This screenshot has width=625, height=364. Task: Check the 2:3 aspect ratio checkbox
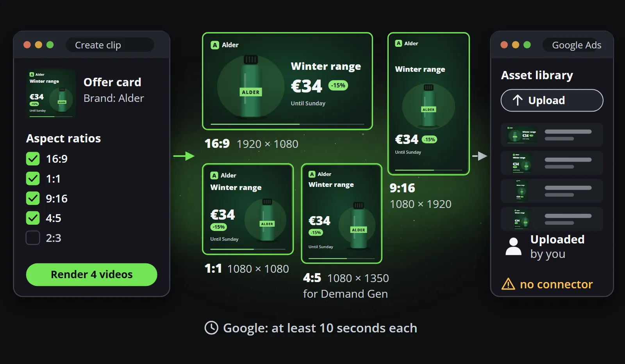(33, 238)
